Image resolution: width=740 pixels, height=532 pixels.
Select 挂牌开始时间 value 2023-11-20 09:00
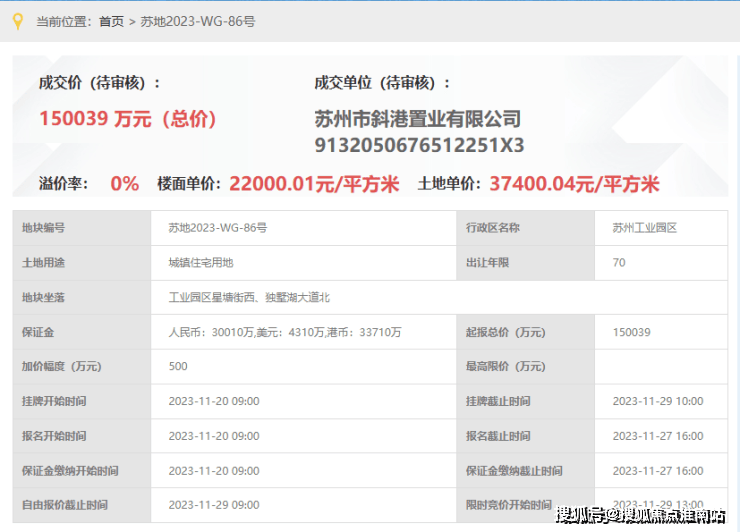(214, 402)
